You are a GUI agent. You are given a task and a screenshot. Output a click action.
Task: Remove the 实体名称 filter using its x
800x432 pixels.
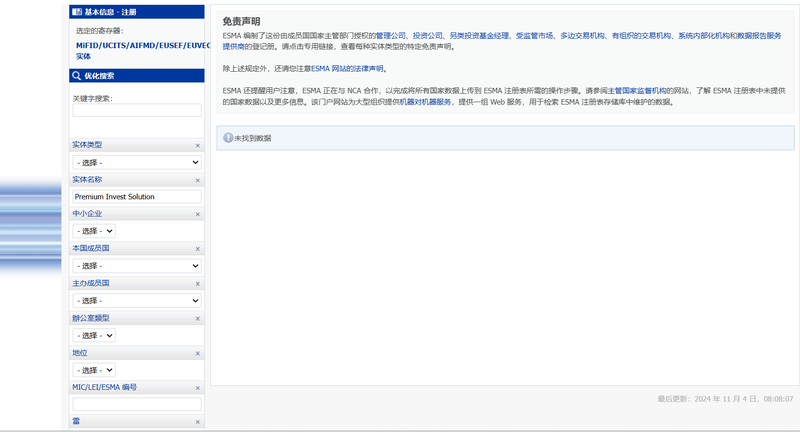click(x=197, y=181)
